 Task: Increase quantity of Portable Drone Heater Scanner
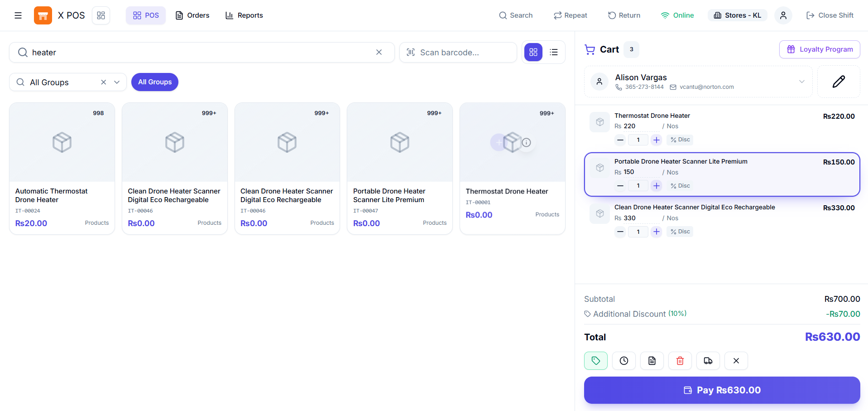click(657, 186)
